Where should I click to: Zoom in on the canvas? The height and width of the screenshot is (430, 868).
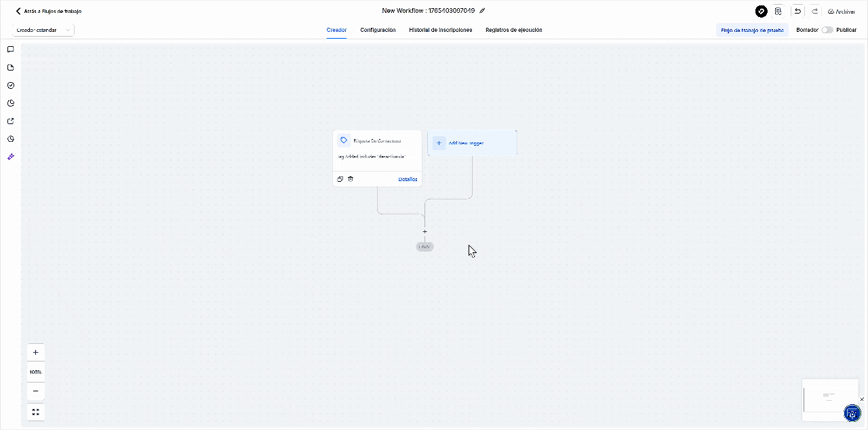pos(36,353)
